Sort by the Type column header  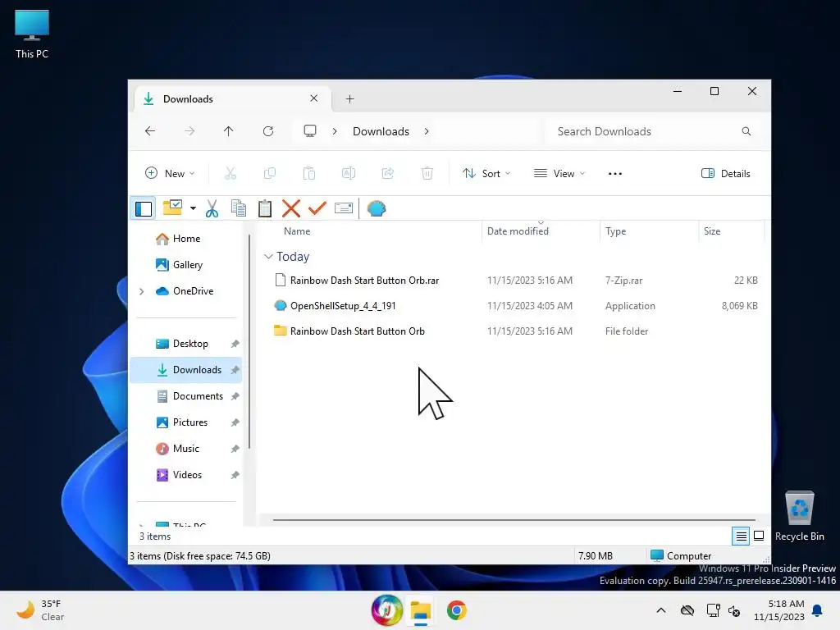click(x=615, y=231)
